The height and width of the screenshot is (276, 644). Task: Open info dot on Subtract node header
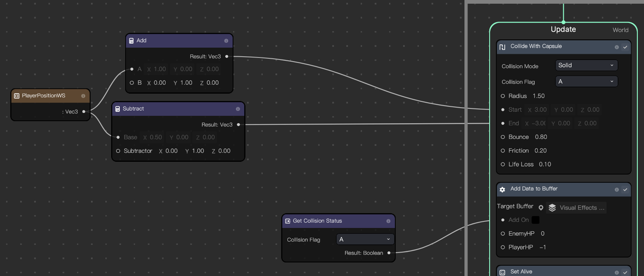(x=237, y=109)
